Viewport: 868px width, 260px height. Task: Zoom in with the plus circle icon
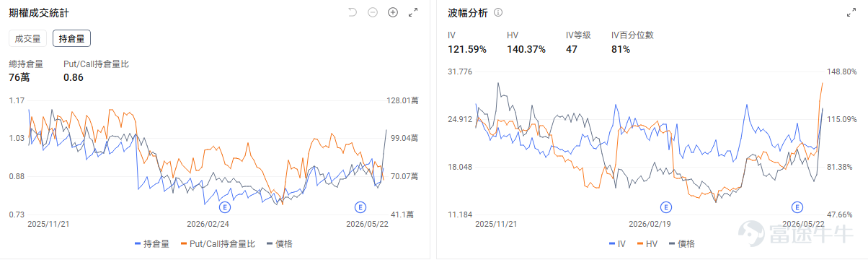(x=393, y=12)
